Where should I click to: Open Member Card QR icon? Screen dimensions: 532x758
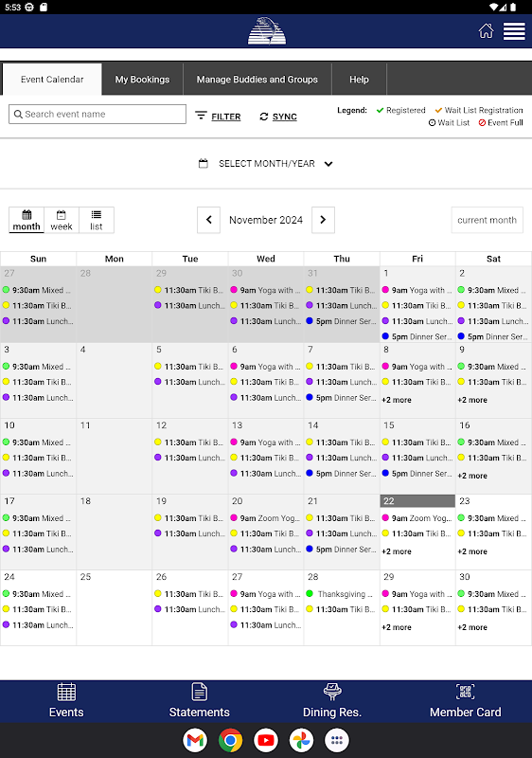[x=465, y=692]
